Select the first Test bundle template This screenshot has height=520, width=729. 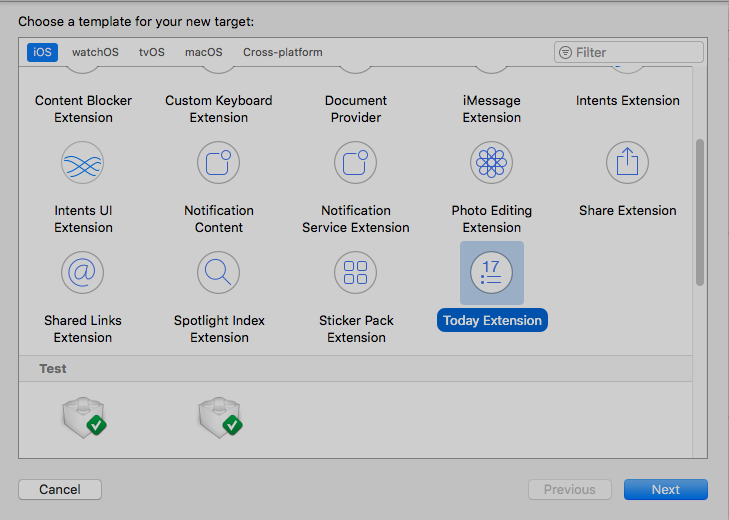(83, 416)
